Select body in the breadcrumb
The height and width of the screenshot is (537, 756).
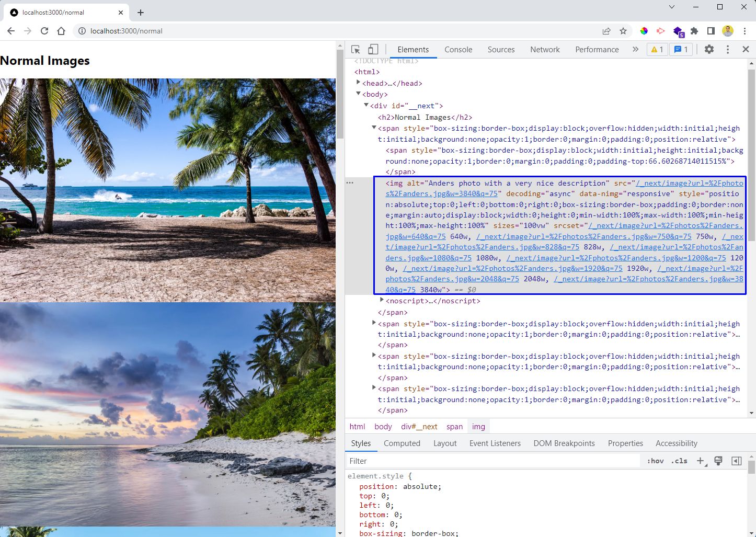coord(383,426)
